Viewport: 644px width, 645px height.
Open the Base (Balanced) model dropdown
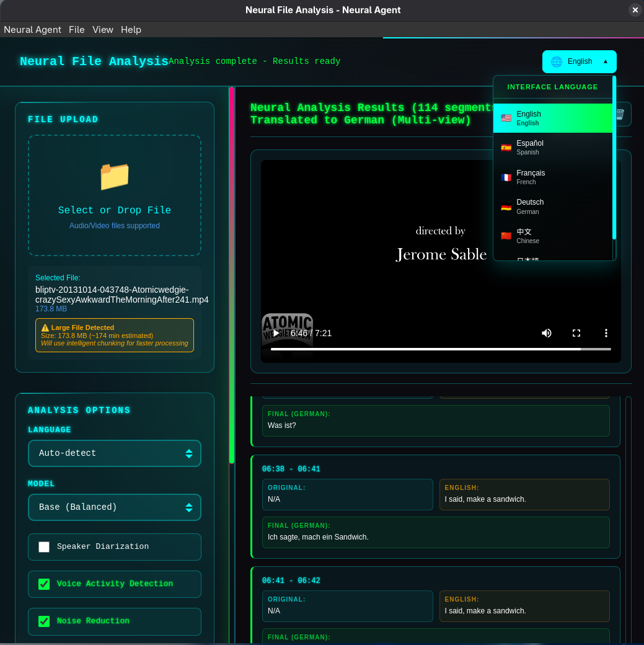[114, 507]
